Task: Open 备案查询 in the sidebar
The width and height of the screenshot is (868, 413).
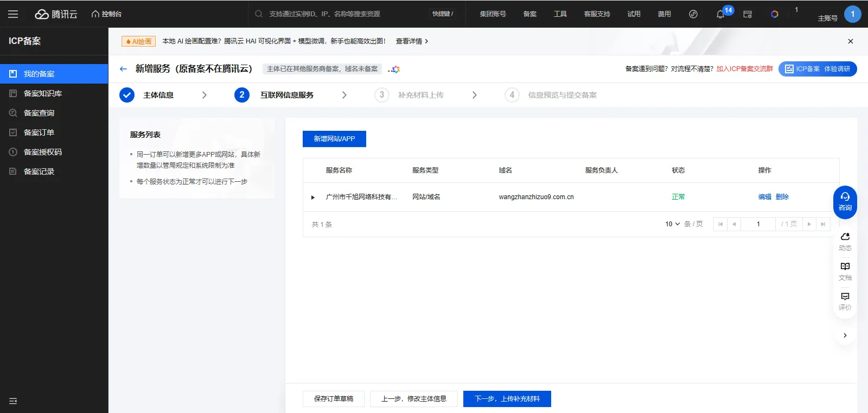Action: click(x=54, y=113)
